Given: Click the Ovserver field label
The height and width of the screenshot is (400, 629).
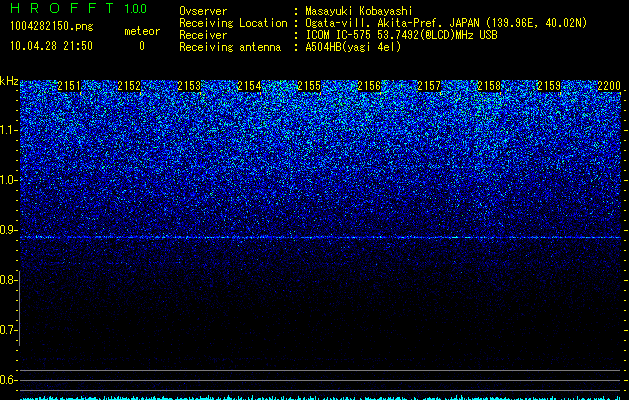Looking at the screenshot, I should [203, 11].
